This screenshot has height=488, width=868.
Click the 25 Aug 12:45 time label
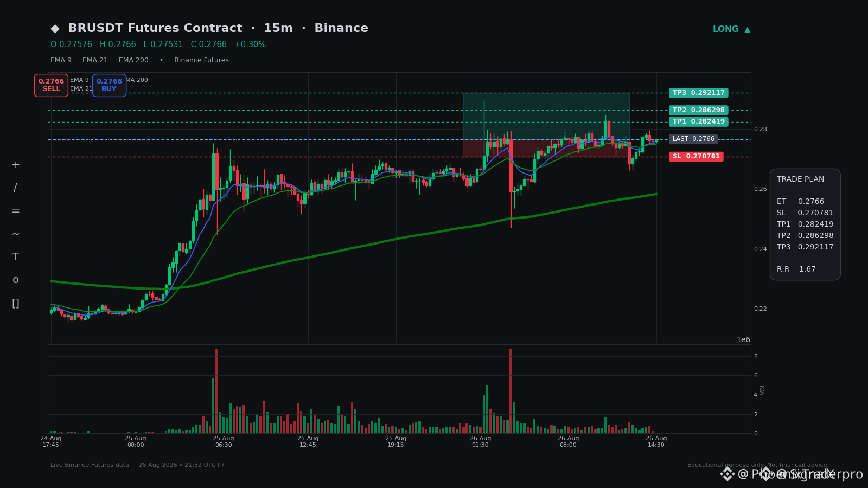(x=308, y=441)
